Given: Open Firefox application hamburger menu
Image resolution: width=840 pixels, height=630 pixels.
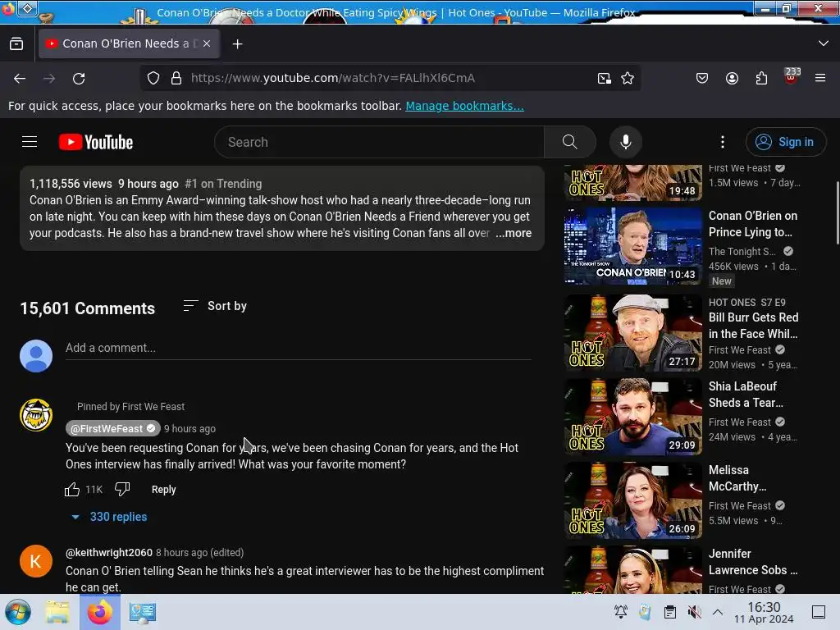Looking at the screenshot, I should point(820,78).
